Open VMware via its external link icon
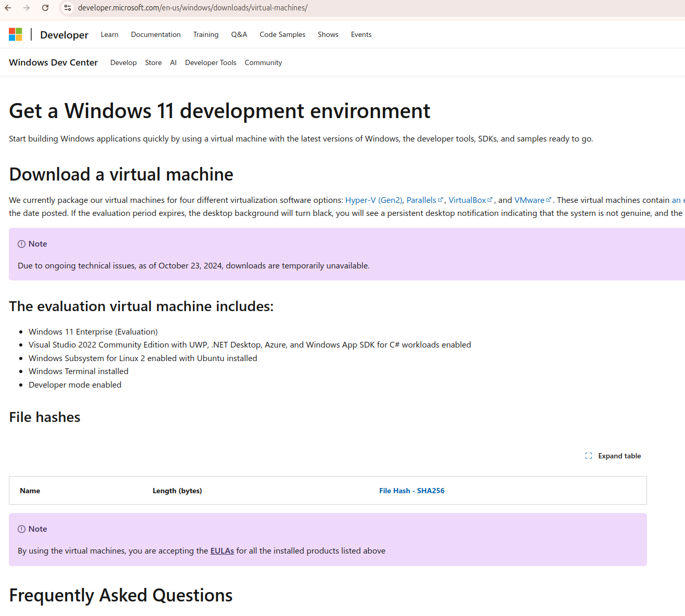Image resolution: width=685 pixels, height=616 pixels. (550, 199)
